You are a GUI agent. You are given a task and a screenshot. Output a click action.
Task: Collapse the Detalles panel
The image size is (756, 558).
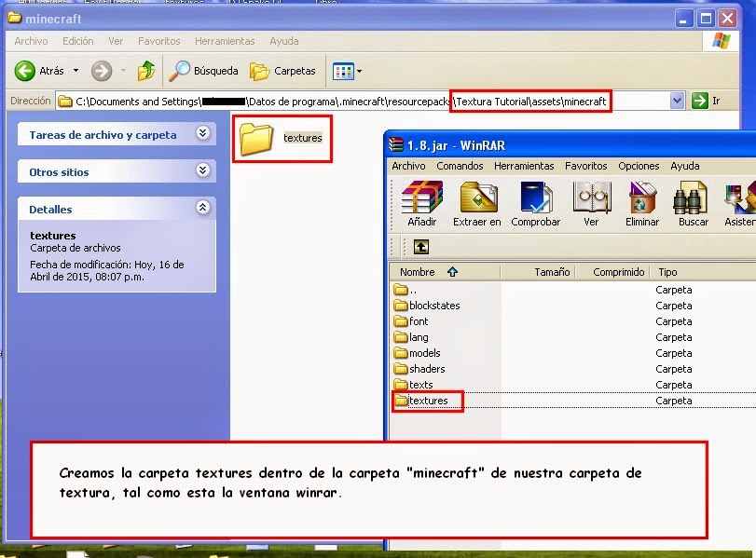[x=203, y=207]
